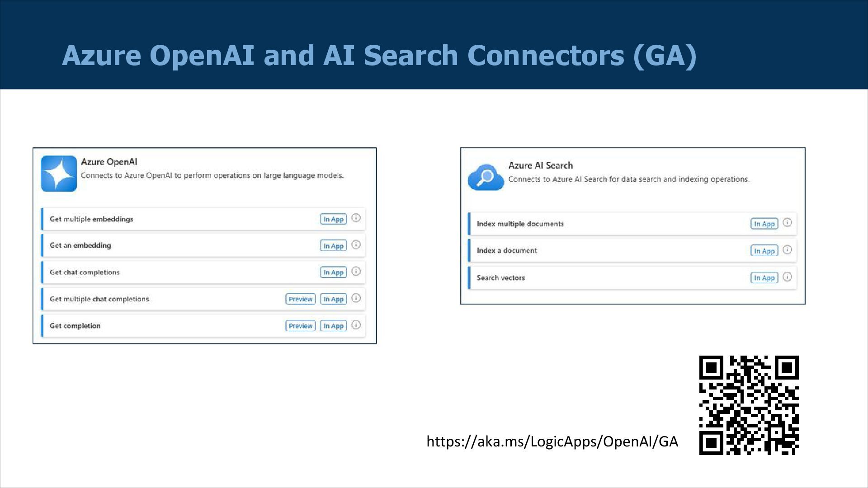Click info icon for Get multiple chat completions
This screenshot has height=488, width=868.
click(x=356, y=298)
